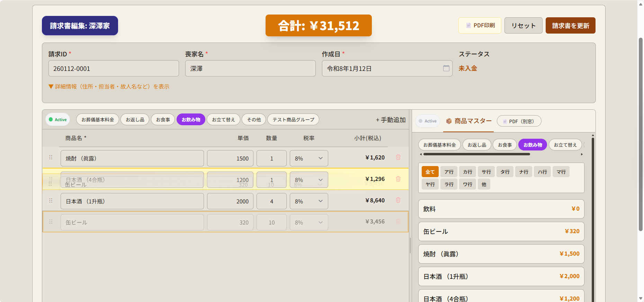Open tax rate dropdown for 日本酒（1升瓶）
Screen dimensions: 644x302
[x=308, y=201]
